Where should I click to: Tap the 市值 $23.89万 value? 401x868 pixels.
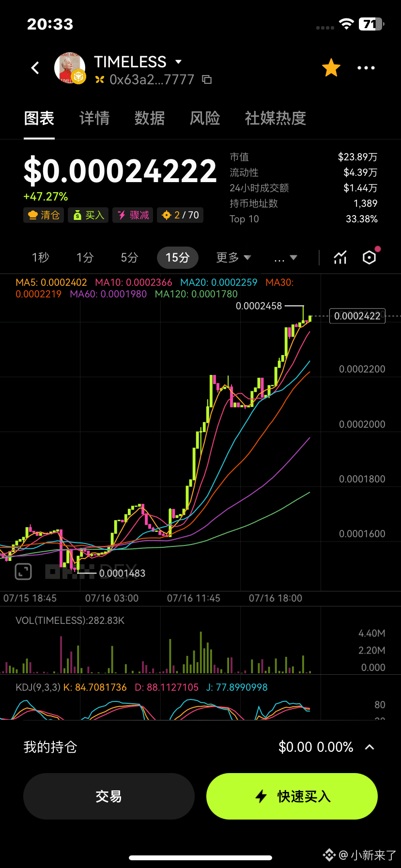[358, 157]
